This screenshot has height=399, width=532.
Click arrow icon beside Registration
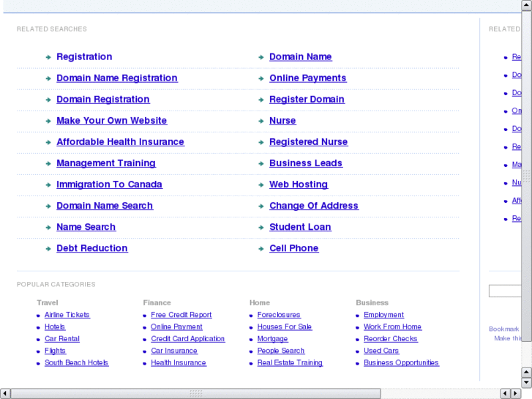pos(48,57)
